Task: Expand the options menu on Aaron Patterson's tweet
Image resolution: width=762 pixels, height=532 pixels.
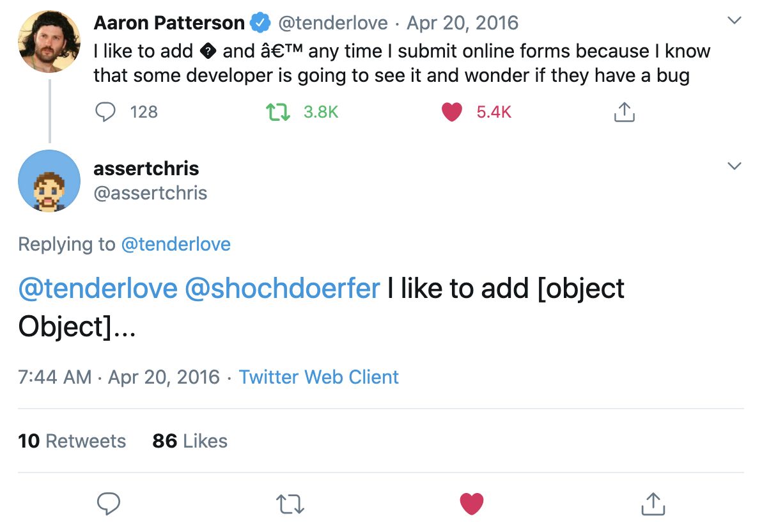Action: [x=734, y=20]
